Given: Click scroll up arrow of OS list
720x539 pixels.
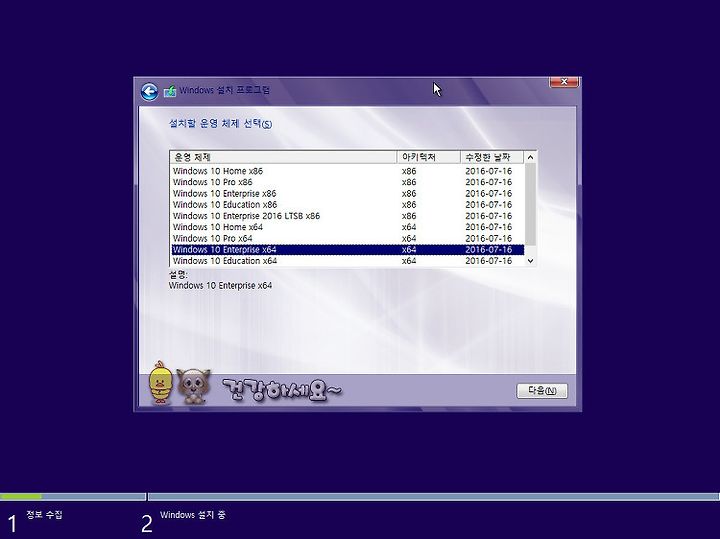Looking at the screenshot, I should 530,157.
